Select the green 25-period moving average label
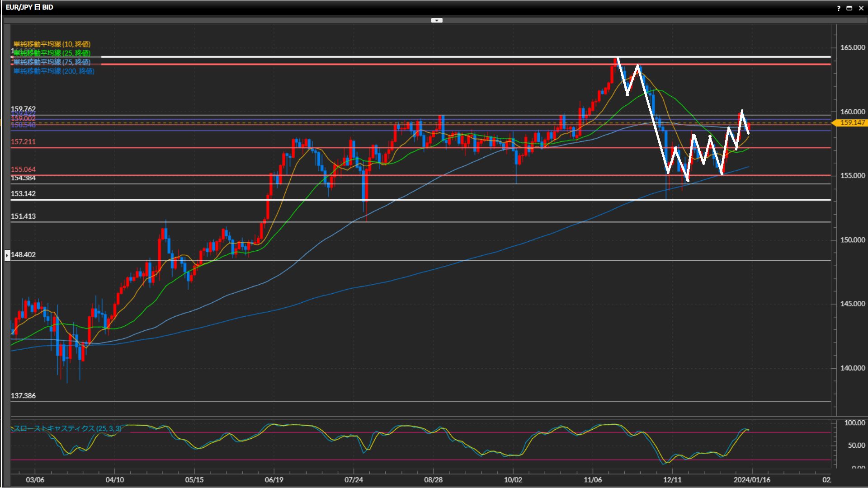 pyautogui.click(x=52, y=53)
